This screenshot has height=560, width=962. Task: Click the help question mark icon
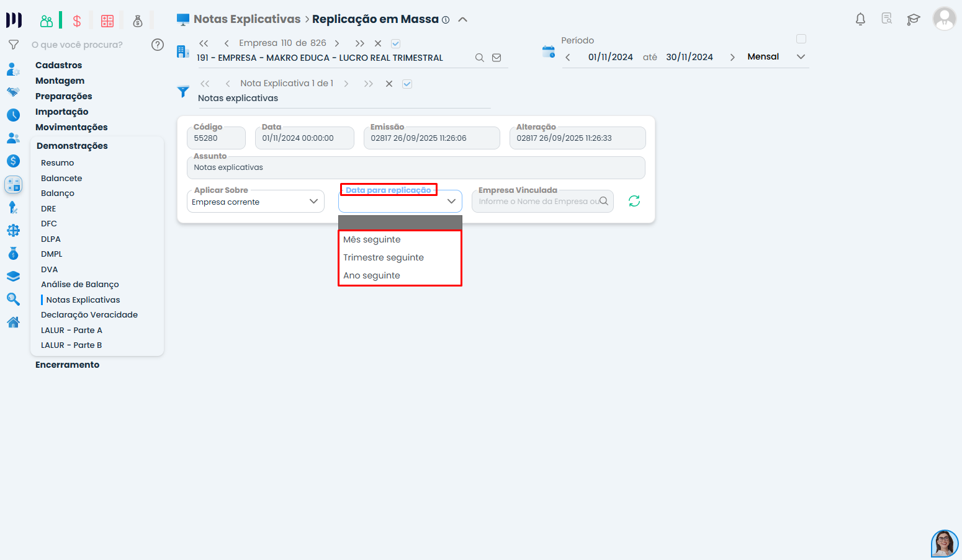[158, 45]
